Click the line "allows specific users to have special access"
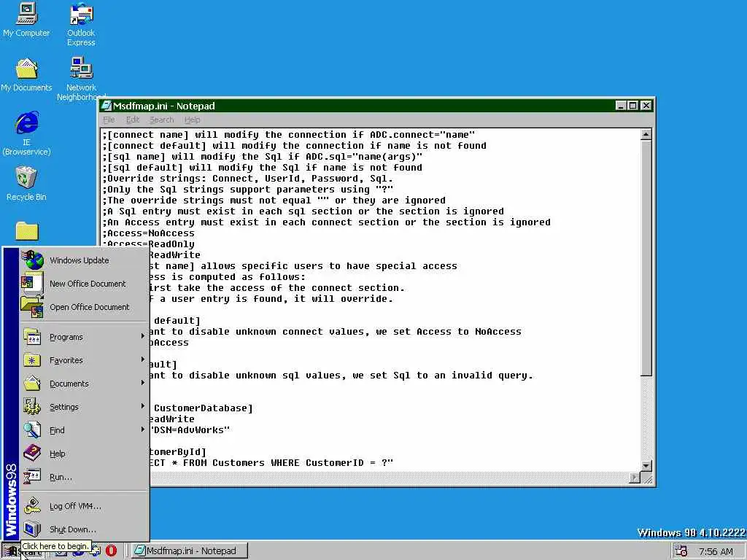 tap(303, 266)
